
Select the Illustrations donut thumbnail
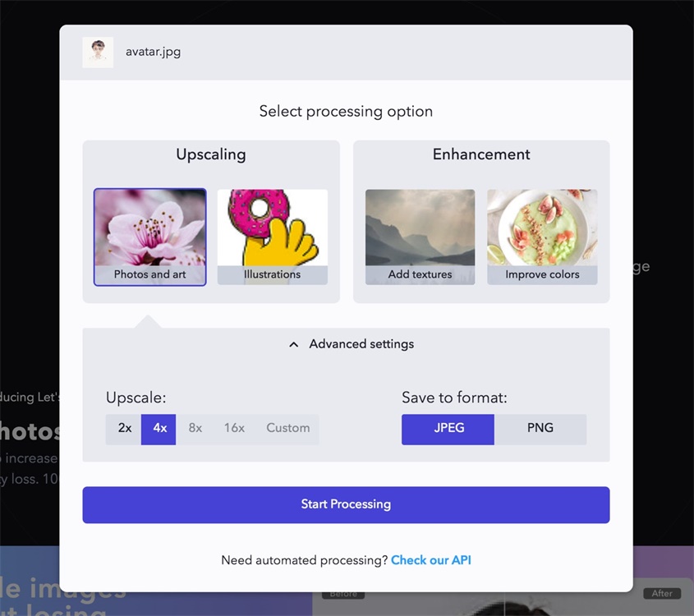(272, 237)
